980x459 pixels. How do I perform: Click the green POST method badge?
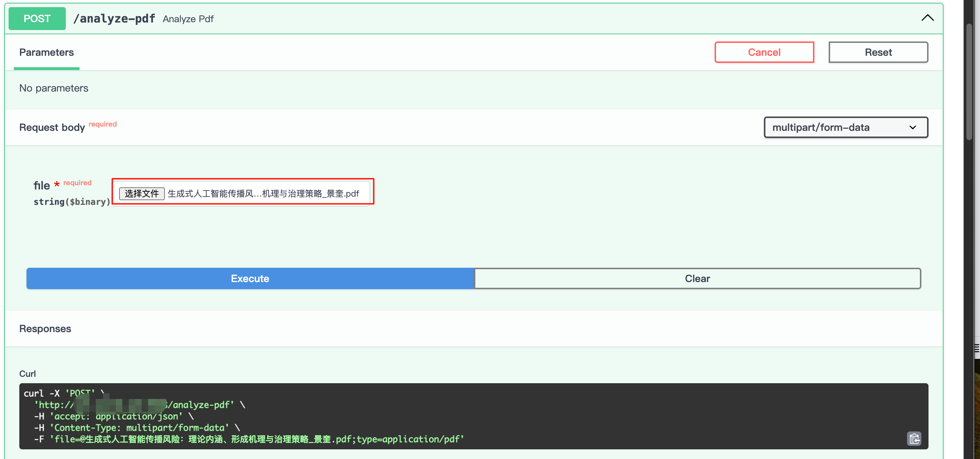click(37, 19)
